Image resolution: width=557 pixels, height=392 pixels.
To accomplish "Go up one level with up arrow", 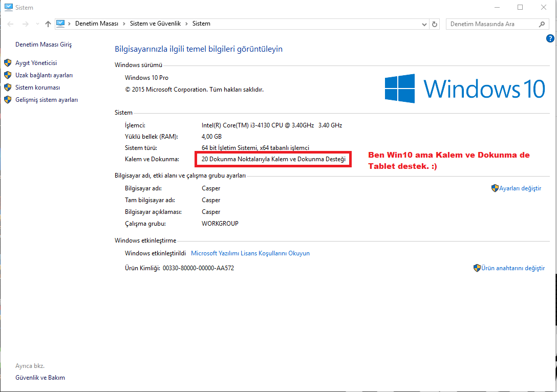I will (x=48, y=24).
